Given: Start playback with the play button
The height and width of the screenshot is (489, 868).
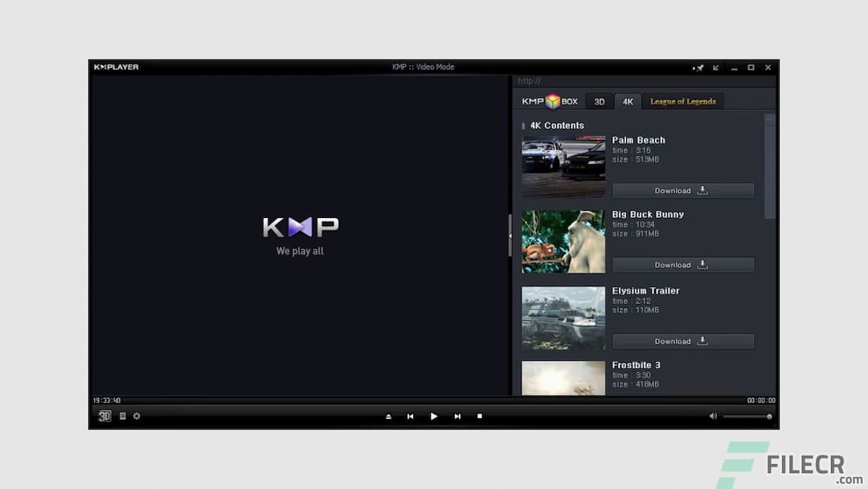Looking at the screenshot, I should point(434,416).
